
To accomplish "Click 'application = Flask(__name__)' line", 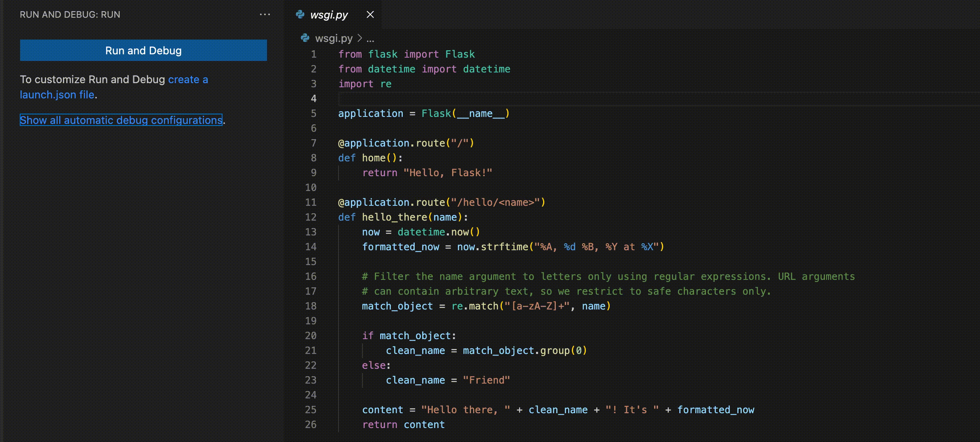I will pyautogui.click(x=424, y=113).
